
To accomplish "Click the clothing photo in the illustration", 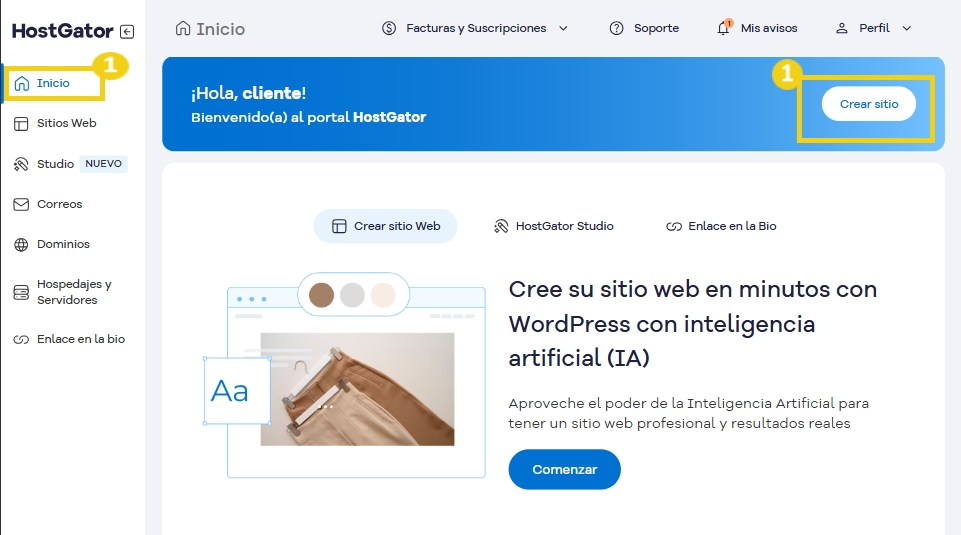I will click(x=357, y=389).
